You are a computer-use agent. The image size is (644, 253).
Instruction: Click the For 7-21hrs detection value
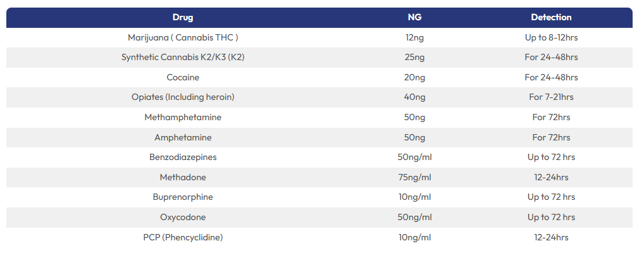pos(551,97)
